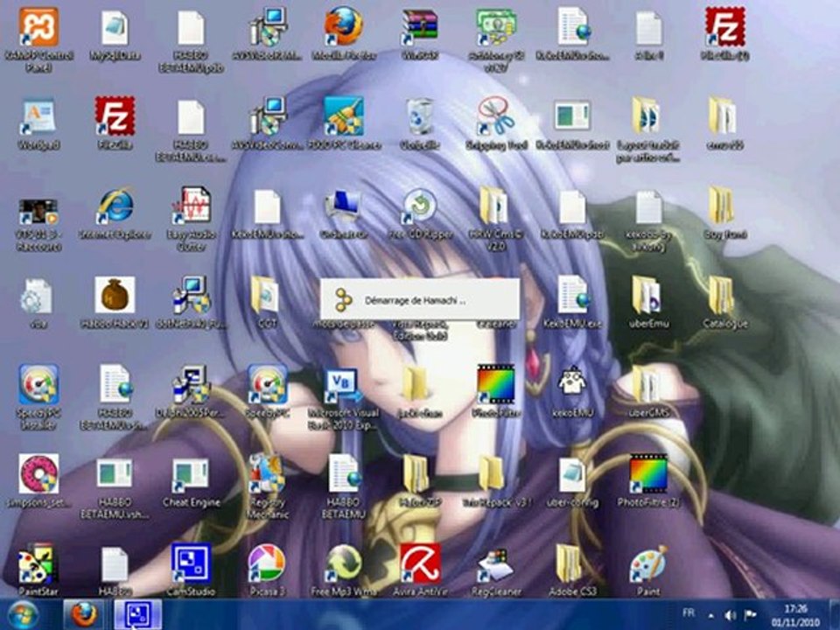
Task: Open the Picasa 3 shortcut
Action: coord(268,563)
